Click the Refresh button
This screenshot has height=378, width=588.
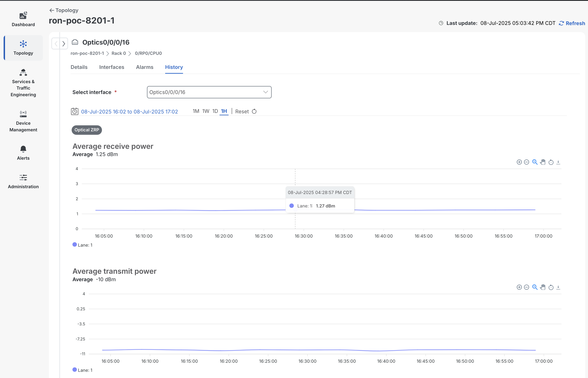[x=572, y=23]
